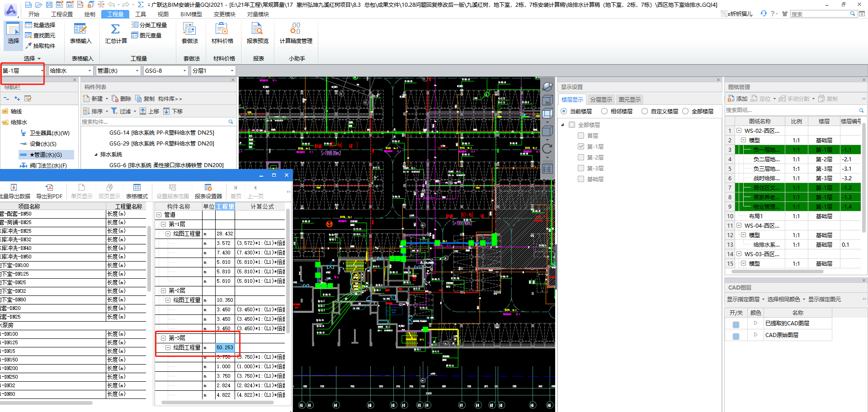Click the rotate view icon on canvas toolbar

[547, 148]
